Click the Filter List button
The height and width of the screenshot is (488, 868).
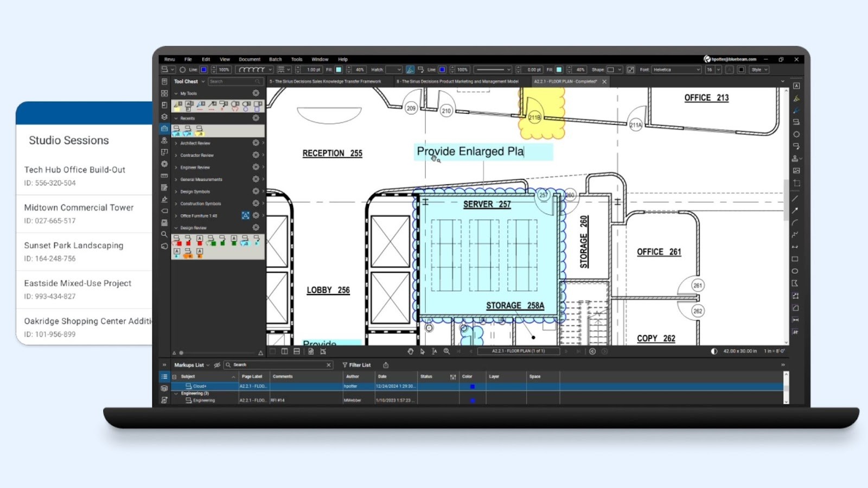point(358,365)
